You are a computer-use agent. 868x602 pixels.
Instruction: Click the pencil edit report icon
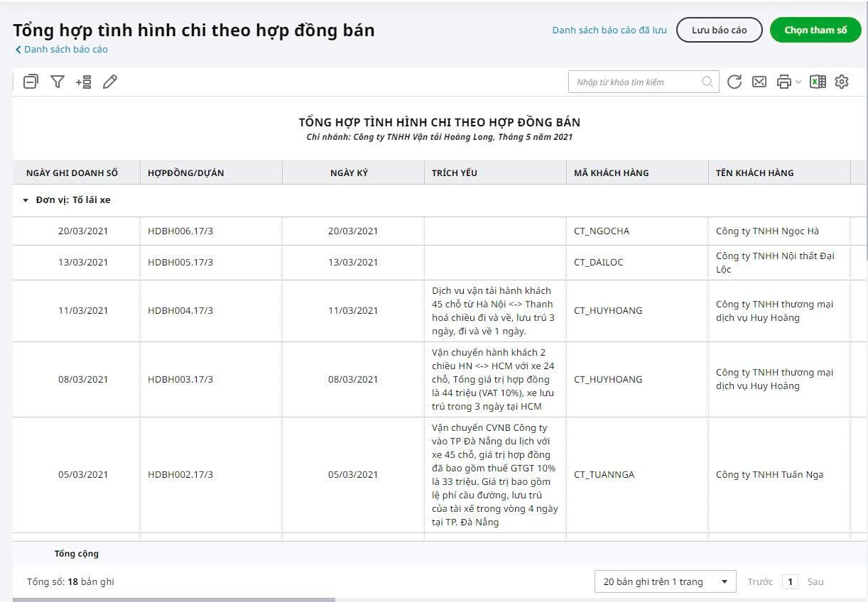coord(109,82)
